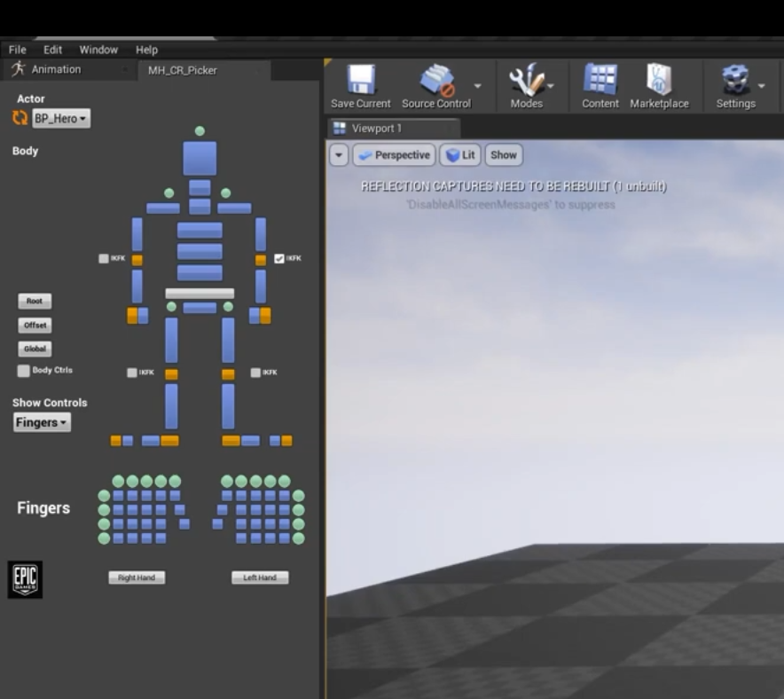Expand the Fingers show controls dropdown

tap(42, 423)
